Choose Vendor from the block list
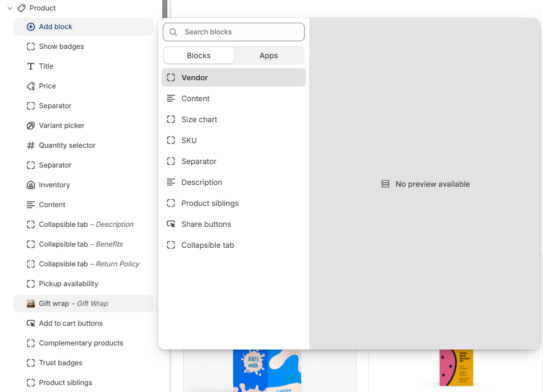Viewport: 543px width, 392px height. (x=234, y=77)
